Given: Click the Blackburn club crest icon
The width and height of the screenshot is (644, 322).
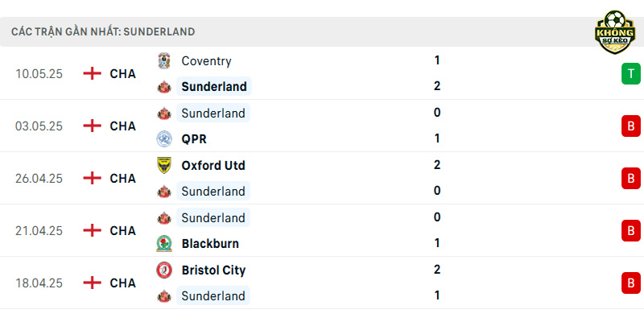Looking at the screenshot, I should pyautogui.click(x=164, y=244).
